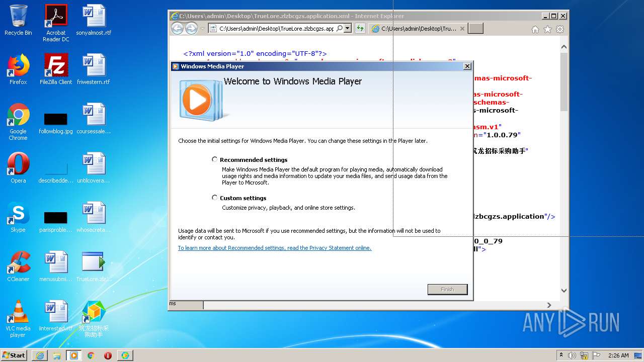Launch Opera from the desktop

pos(18,168)
